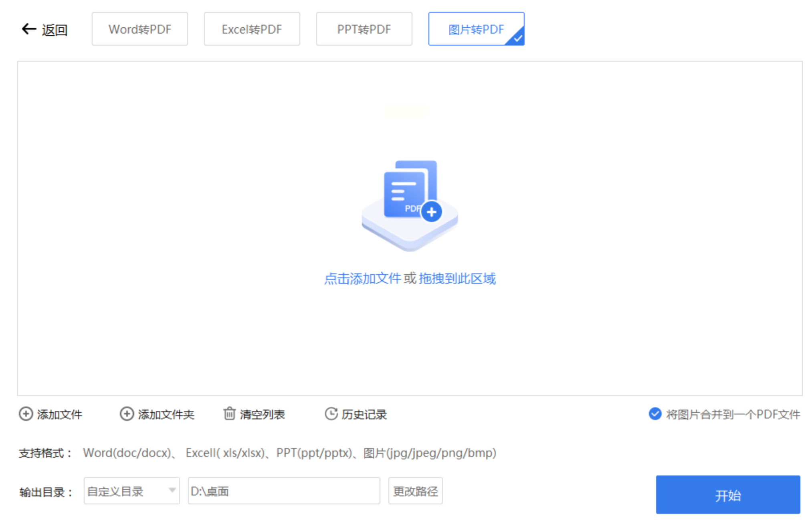Switch to the Excel转PDF tab
812x523 pixels.
252,29
